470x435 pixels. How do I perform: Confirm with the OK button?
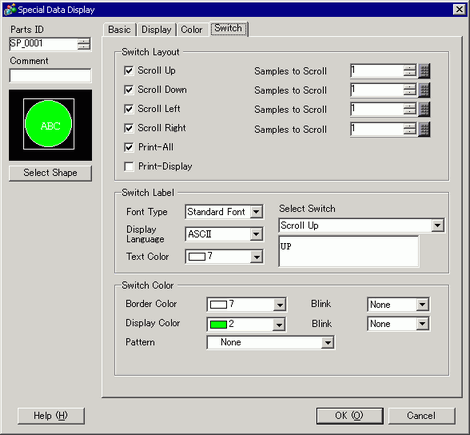tap(349, 416)
